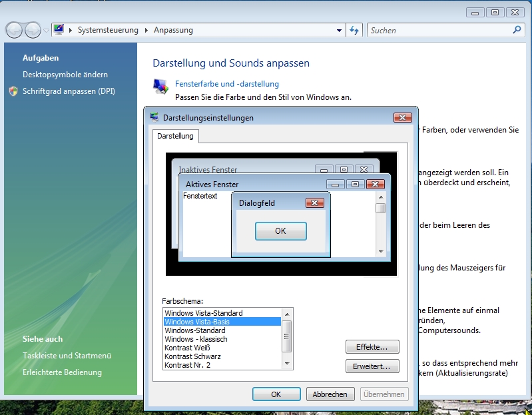Click preview scrollbar up arrow
Viewport: 532px width, 415px height.
point(381,197)
